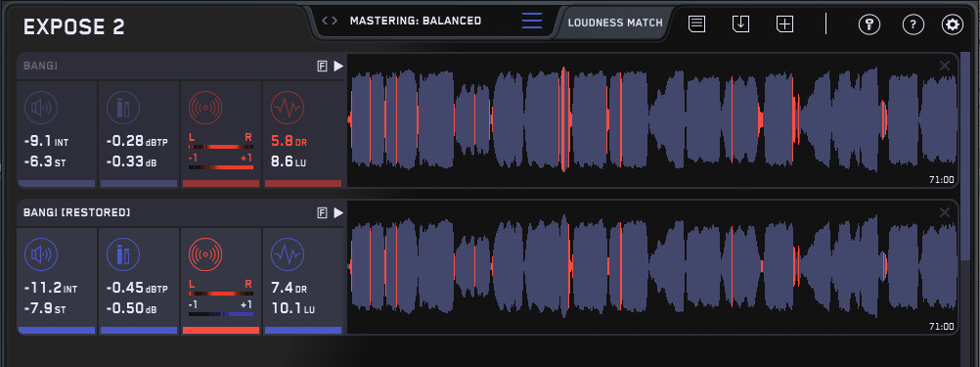
Task: Click the BANGI (RESTORED) waveform display
Action: [652, 266]
